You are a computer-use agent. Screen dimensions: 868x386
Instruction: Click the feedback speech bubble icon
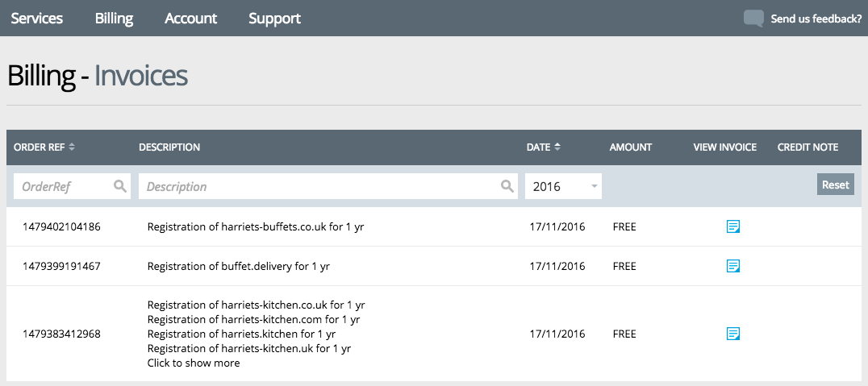[x=753, y=19]
